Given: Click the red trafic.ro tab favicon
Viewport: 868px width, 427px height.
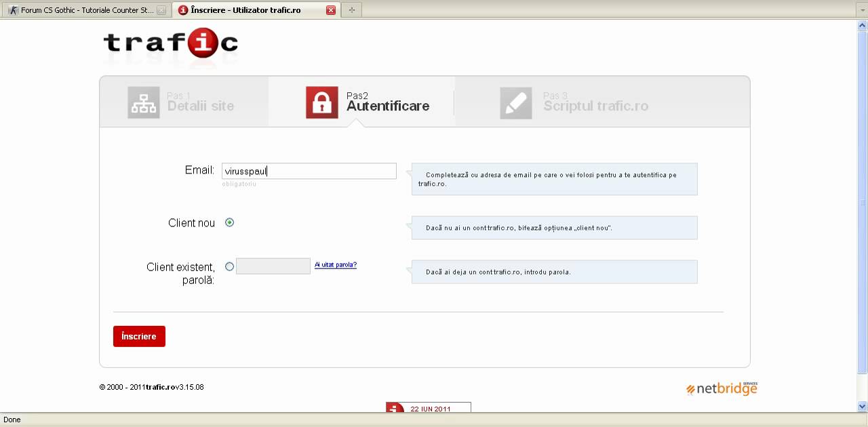Looking at the screenshot, I should coord(183,10).
